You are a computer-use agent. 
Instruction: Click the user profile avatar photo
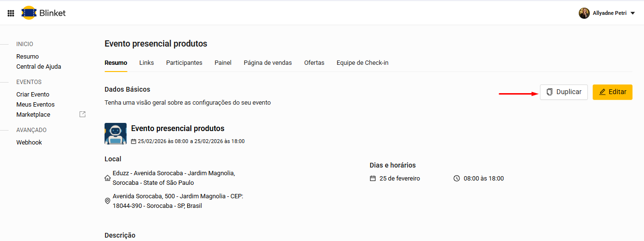tap(584, 13)
